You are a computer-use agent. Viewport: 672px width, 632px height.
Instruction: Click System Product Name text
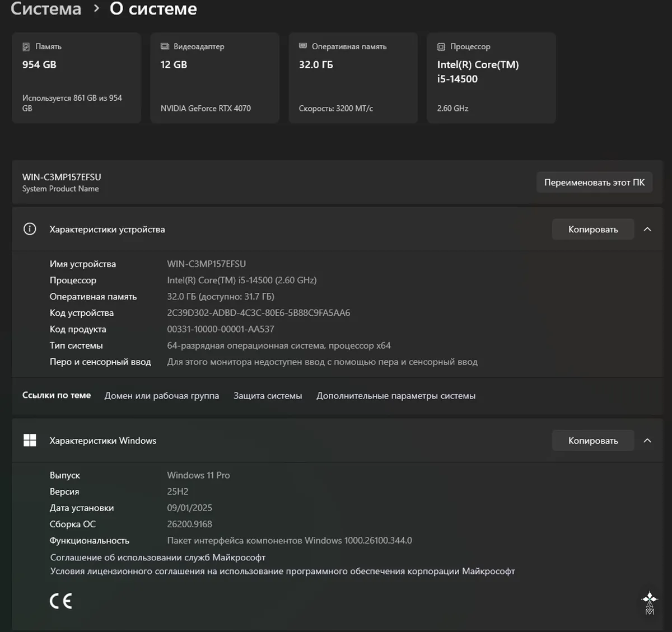pyautogui.click(x=60, y=189)
